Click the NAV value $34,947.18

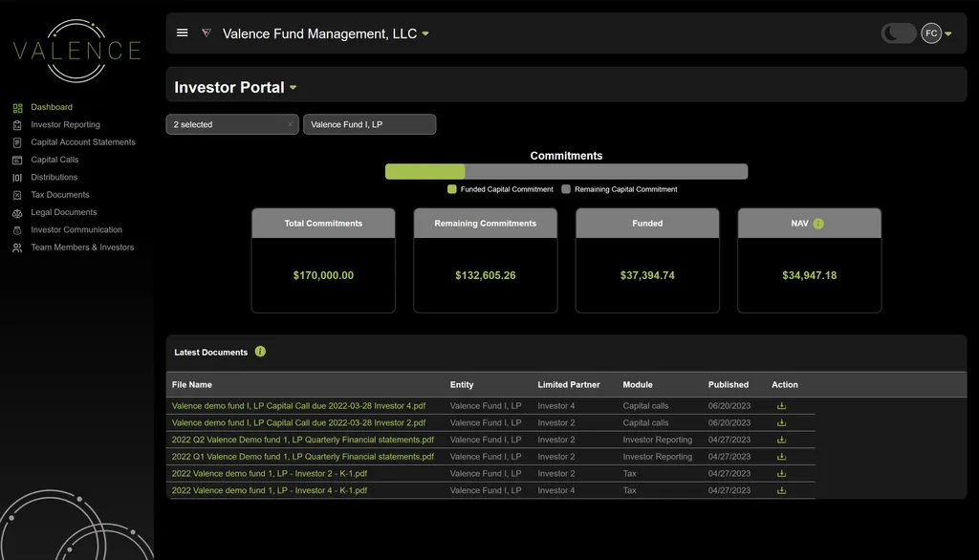[809, 275]
